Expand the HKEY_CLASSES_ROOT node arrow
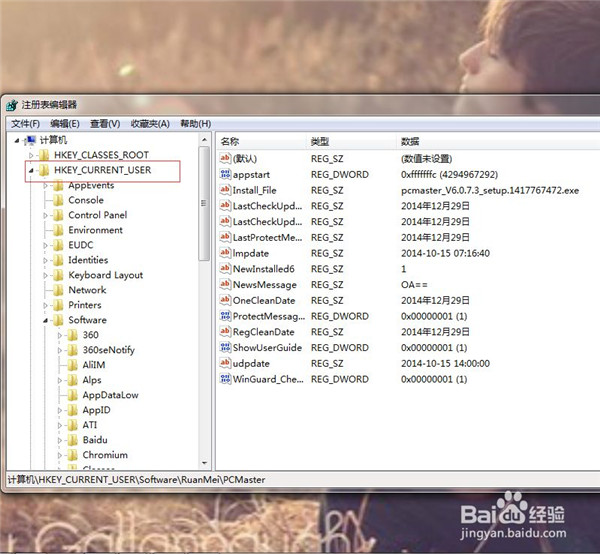Screen dimensions: 600x554 pyautogui.click(x=32, y=156)
